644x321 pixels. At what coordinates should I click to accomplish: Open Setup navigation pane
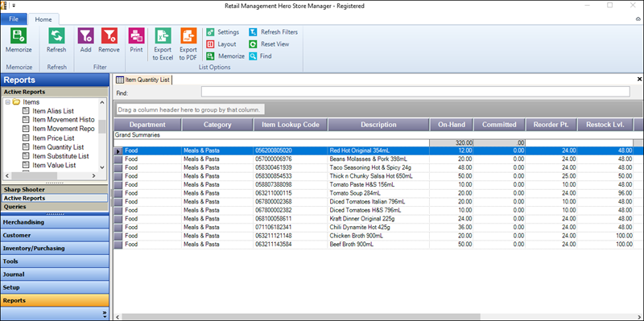click(x=55, y=288)
